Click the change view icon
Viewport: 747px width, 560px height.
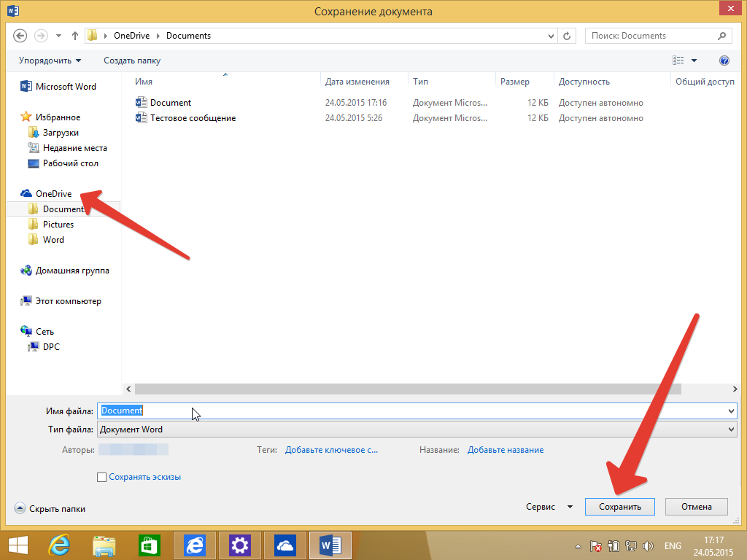(x=678, y=61)
